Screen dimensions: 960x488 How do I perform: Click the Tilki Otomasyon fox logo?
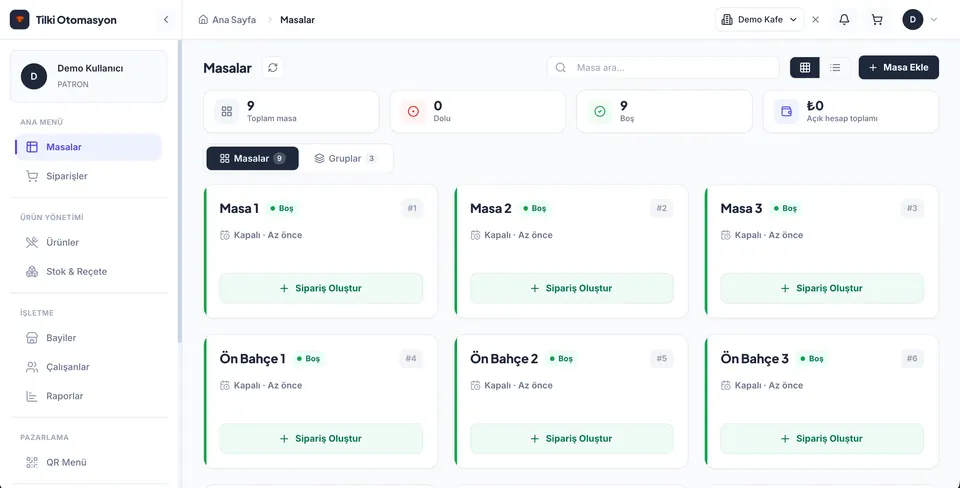(20, 20)
